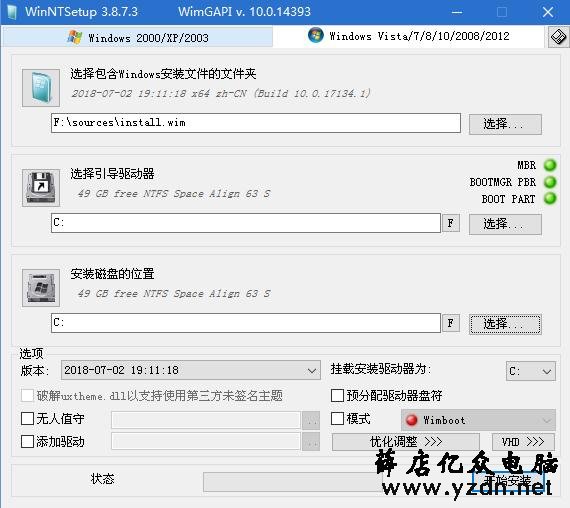The image size is (570, 508).
Task: Click the MBR green status light
Action: click(x=550, y=165)
